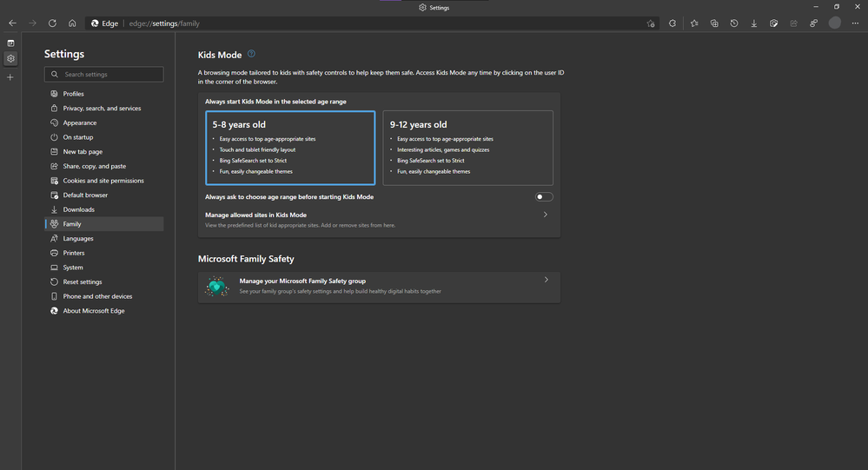Image resolution: width=868 pixels, height=470 pixels.
Task: Open browsing History from the toolbar
Action: pyautogui.click(x=734, y=23)
